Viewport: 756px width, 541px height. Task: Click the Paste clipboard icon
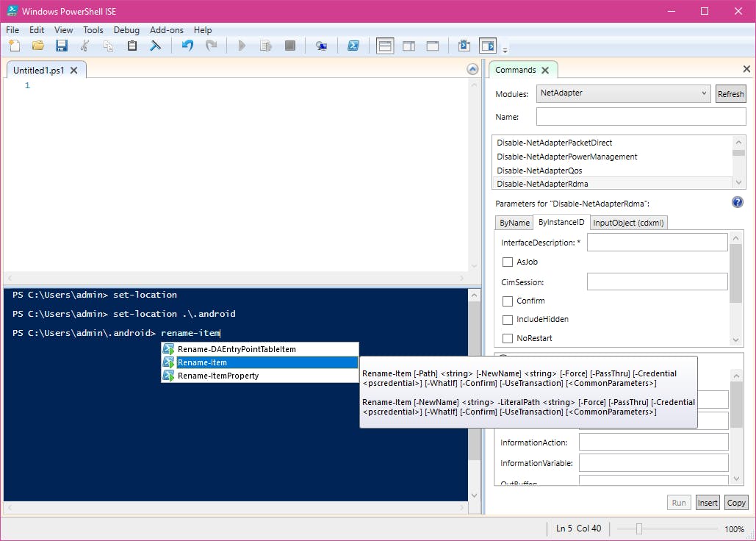132,46
